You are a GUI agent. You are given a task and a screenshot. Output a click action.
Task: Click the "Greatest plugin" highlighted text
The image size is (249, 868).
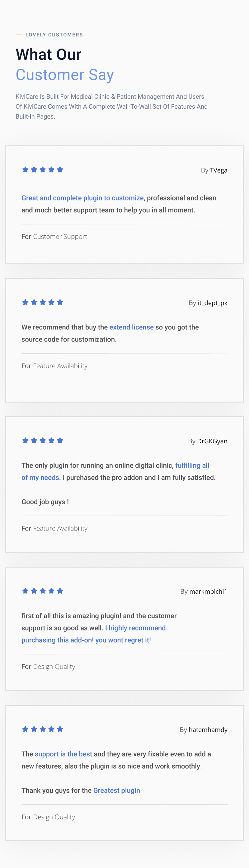(117, 790)
